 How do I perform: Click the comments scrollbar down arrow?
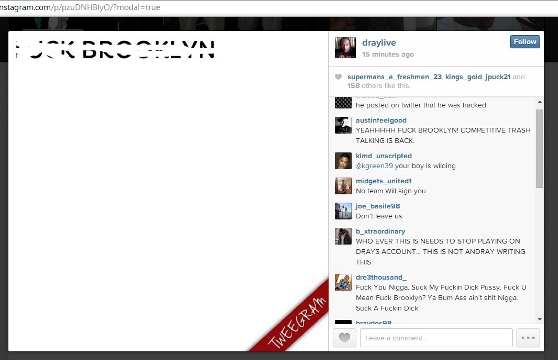click(x=539, y=319)
